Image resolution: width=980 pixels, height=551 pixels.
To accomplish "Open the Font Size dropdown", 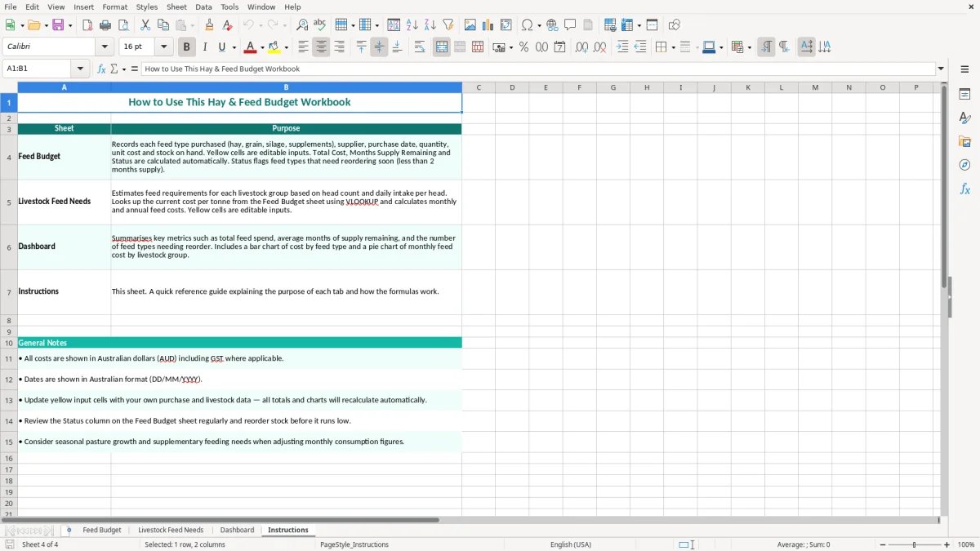I will click(x=164, y=47).
